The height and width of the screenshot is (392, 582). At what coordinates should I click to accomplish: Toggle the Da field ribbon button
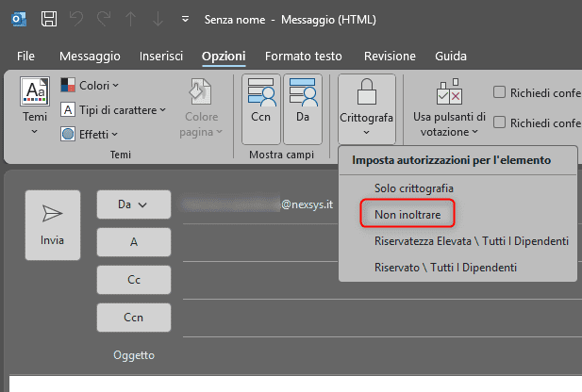[x=303, y=108]
